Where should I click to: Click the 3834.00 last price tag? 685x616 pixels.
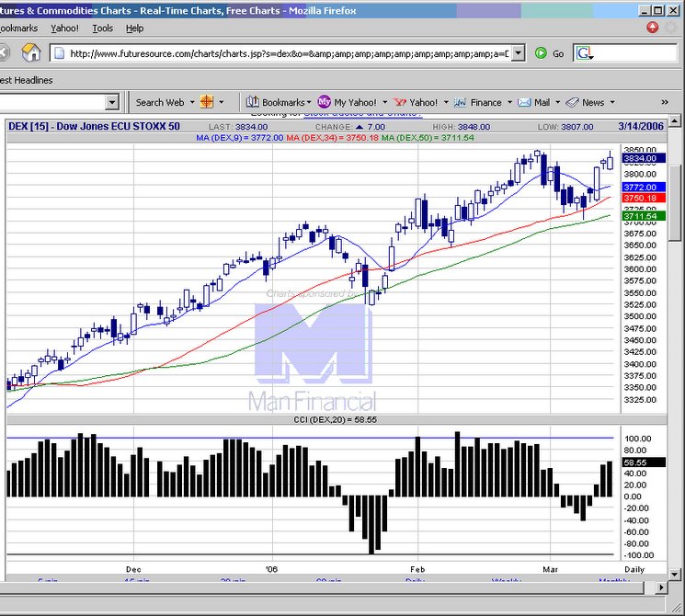(x=644, y=158)
